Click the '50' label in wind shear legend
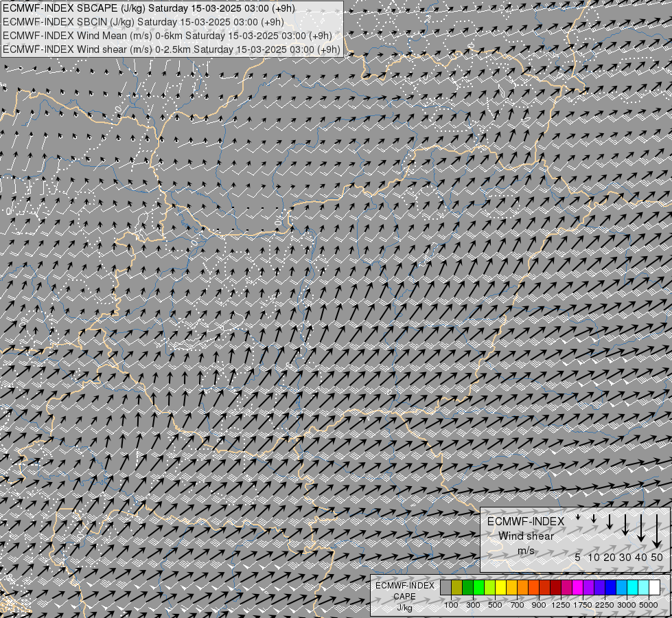This screenshot has width=672, height=618. point(657,557)
